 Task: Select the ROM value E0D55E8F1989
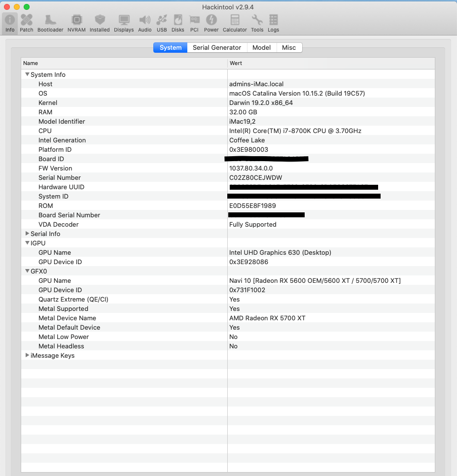tap(252, 205)
